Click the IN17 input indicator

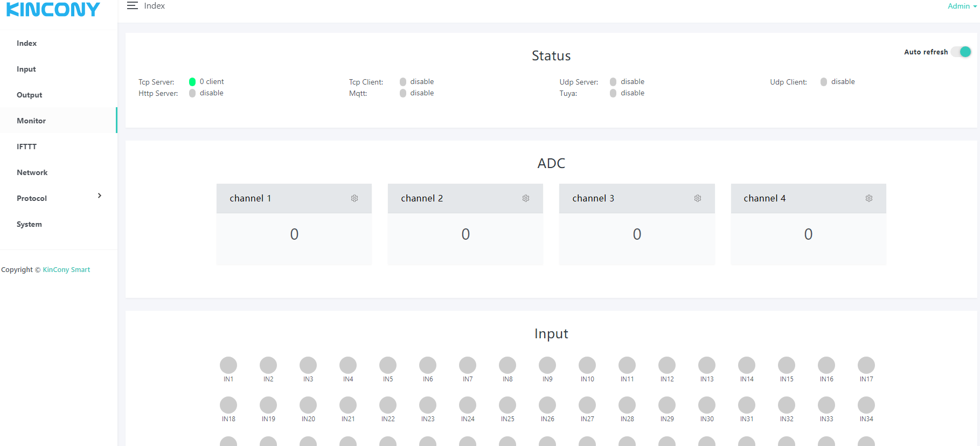click(x=866, y=365)
